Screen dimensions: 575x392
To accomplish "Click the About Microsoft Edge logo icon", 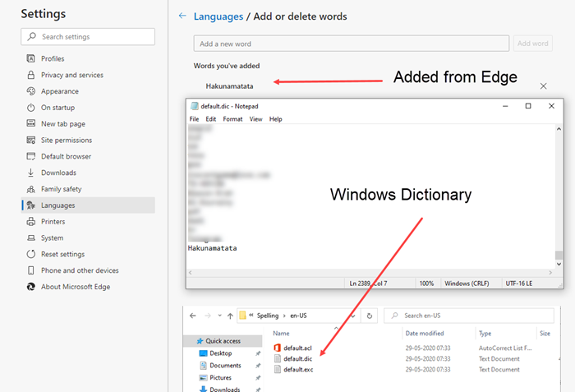I will point(31,287).
